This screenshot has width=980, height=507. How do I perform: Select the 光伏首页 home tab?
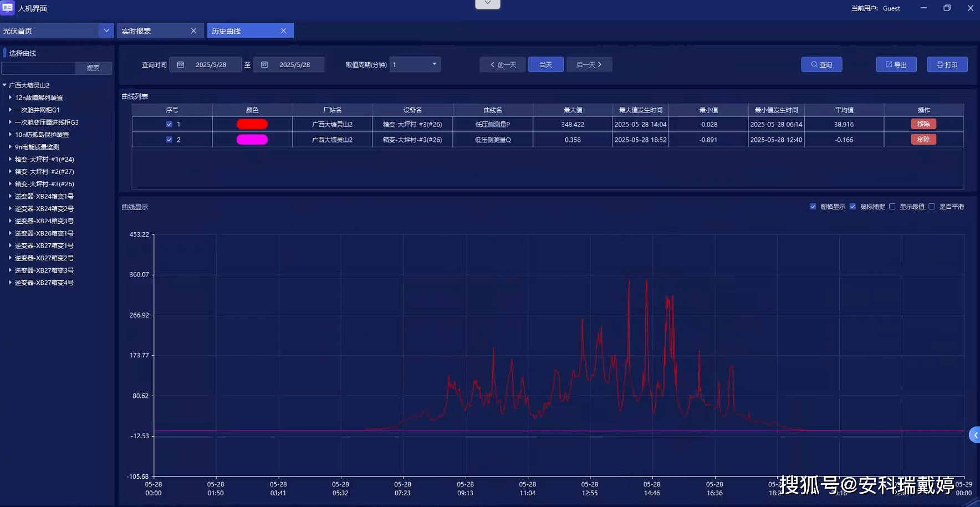50,30
